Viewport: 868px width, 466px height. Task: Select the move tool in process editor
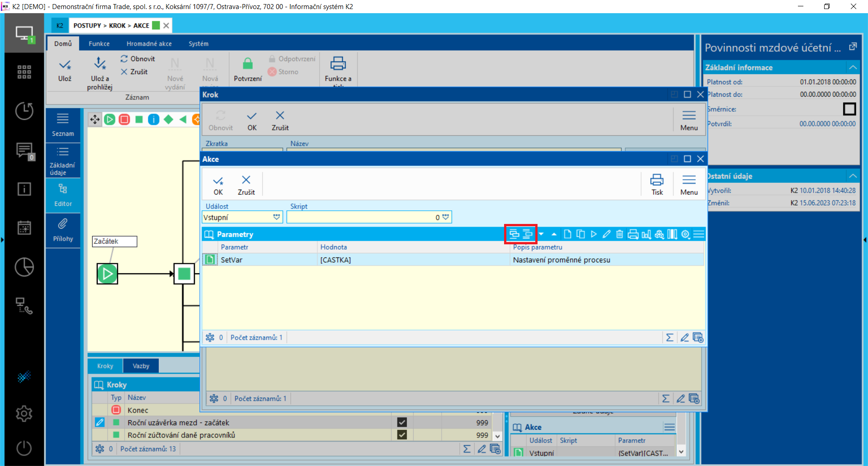(94, 119)
